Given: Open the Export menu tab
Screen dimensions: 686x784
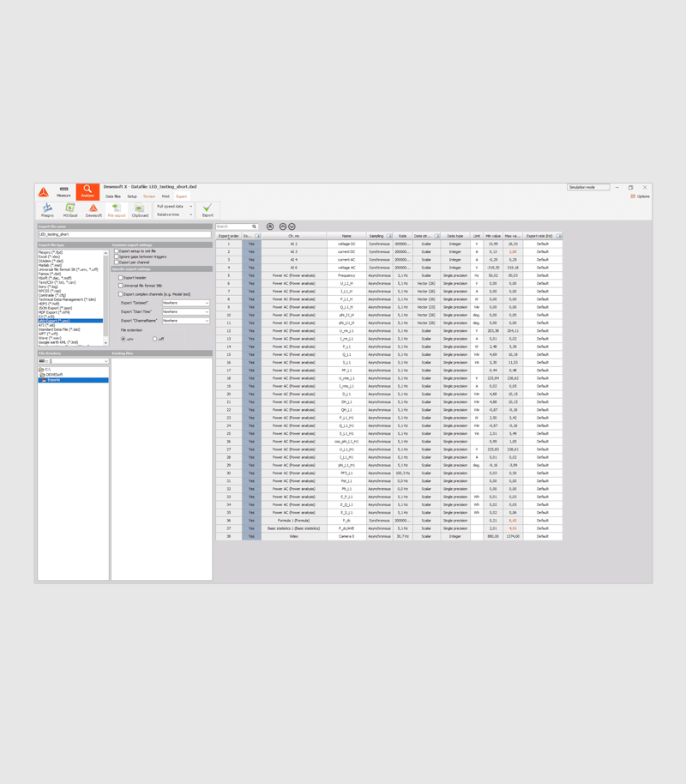Looking at the screenshot, I should tap(182, 196).
